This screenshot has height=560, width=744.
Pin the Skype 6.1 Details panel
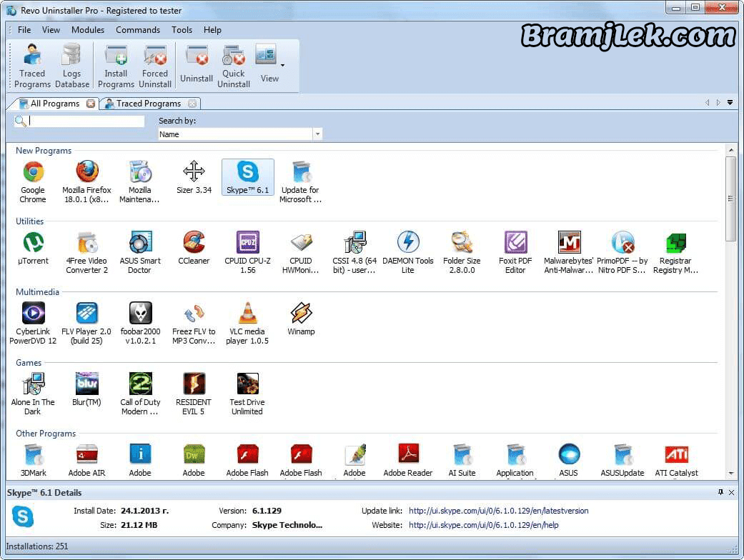[720, 492]
